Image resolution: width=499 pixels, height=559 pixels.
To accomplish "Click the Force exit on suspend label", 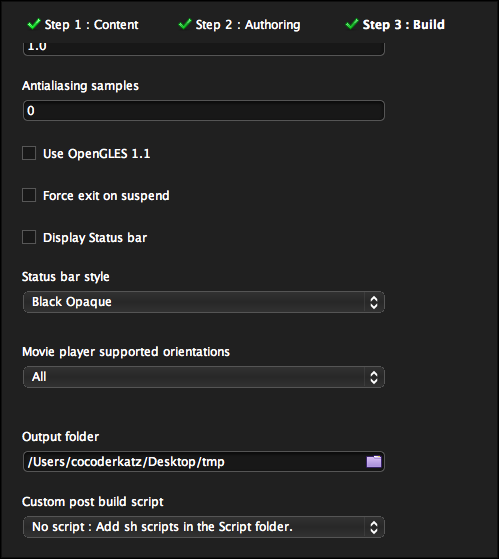I will [x=106, y=196].
